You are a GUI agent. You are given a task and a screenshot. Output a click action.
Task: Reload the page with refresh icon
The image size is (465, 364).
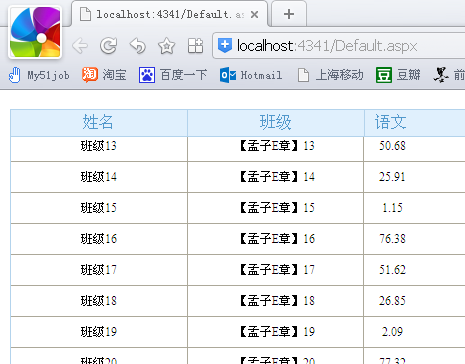tap(109, 46)
